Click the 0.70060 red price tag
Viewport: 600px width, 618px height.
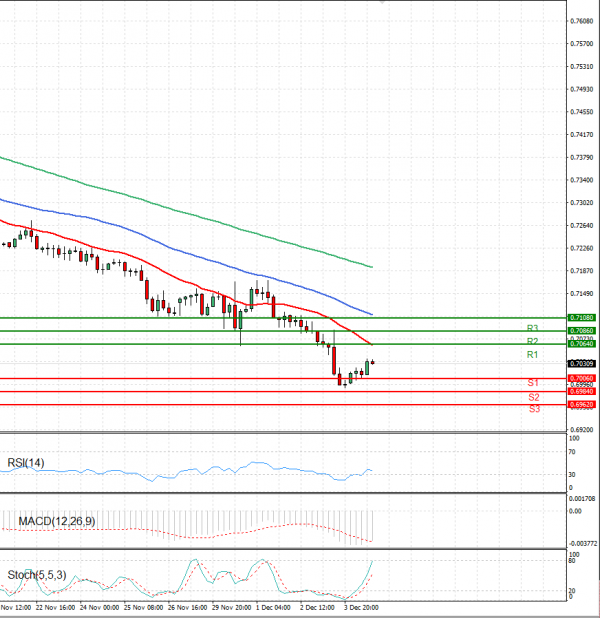point(581,378)
